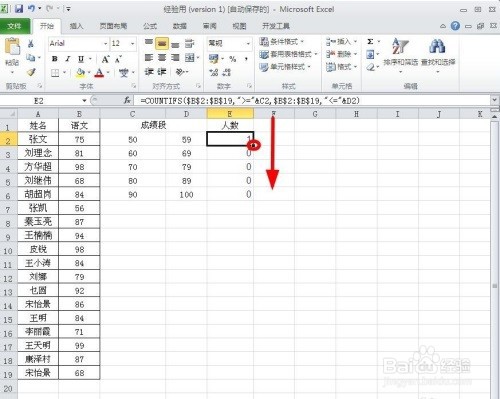Toggle underline formatting

(x=81, y=59)
